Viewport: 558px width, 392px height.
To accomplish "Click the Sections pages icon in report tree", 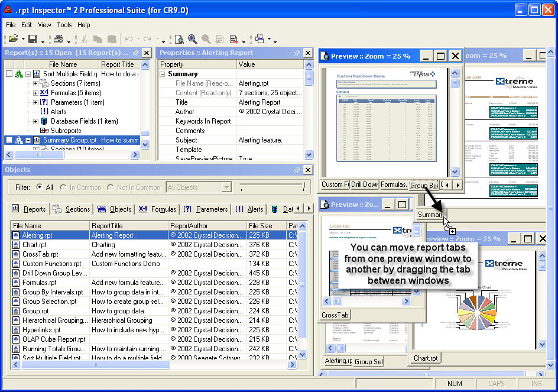I will (44, 83).
